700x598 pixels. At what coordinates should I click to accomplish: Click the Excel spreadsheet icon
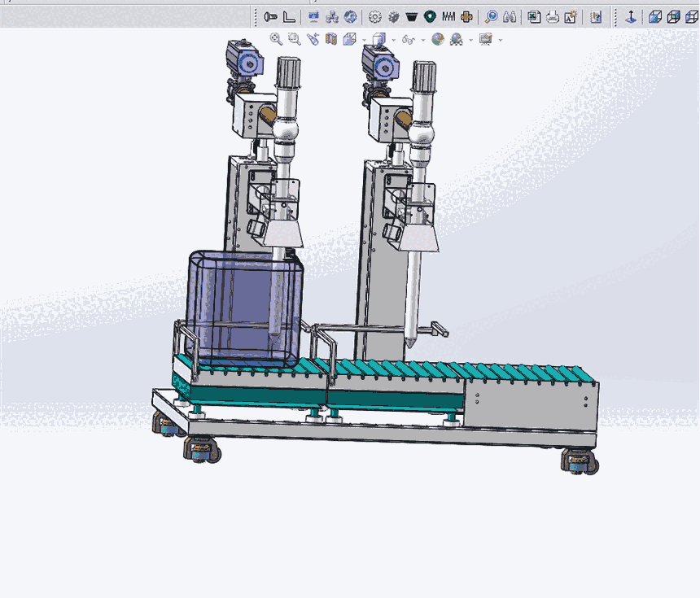pos(534,16)
